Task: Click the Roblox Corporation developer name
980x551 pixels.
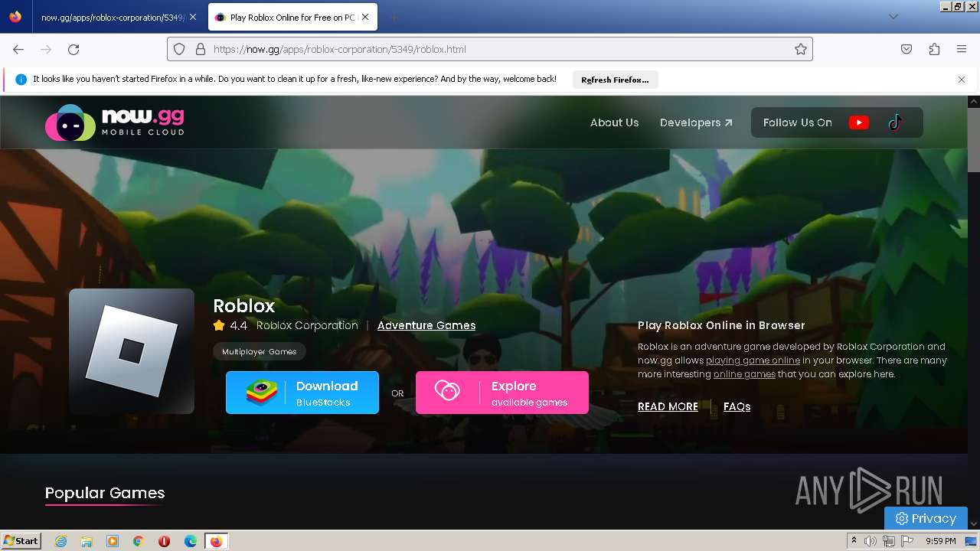Action: point(307,325)
